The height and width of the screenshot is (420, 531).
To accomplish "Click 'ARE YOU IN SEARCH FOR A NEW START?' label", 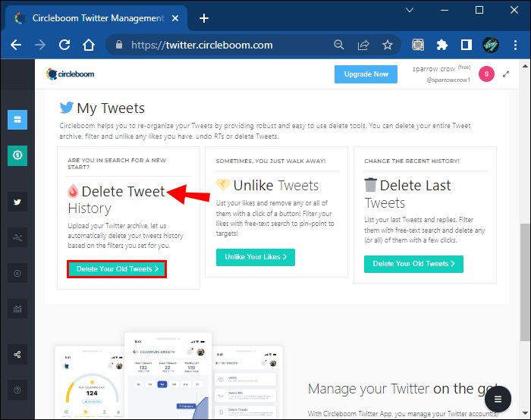I will coord(117,164).
